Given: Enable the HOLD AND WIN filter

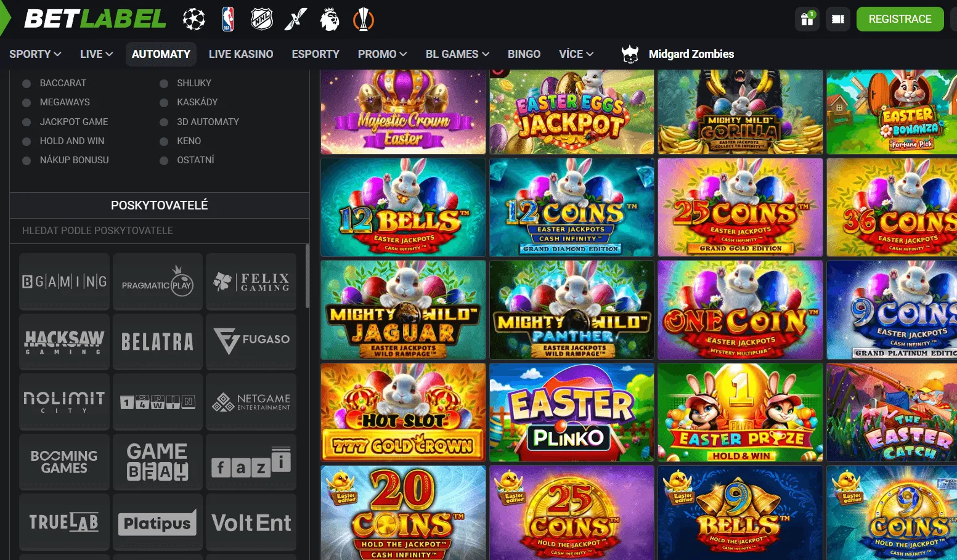Looking at the screenshot, I should [x=72, y=141].
